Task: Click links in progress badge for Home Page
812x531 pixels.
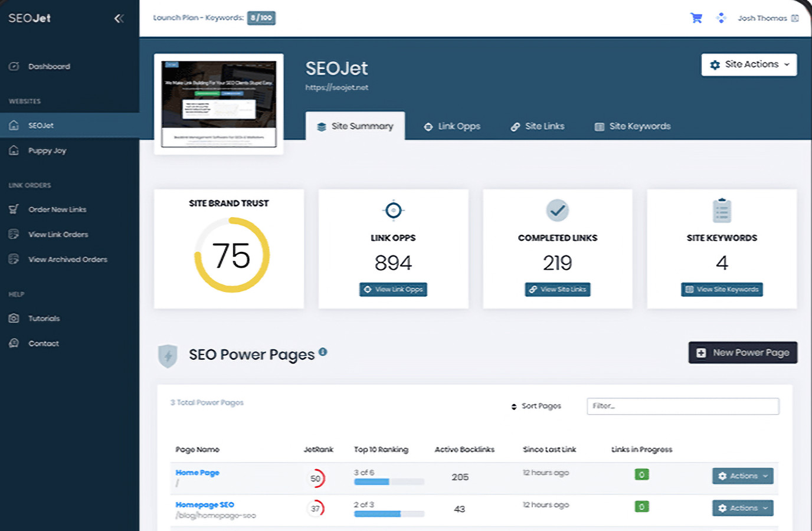Action: coord(641,474)
